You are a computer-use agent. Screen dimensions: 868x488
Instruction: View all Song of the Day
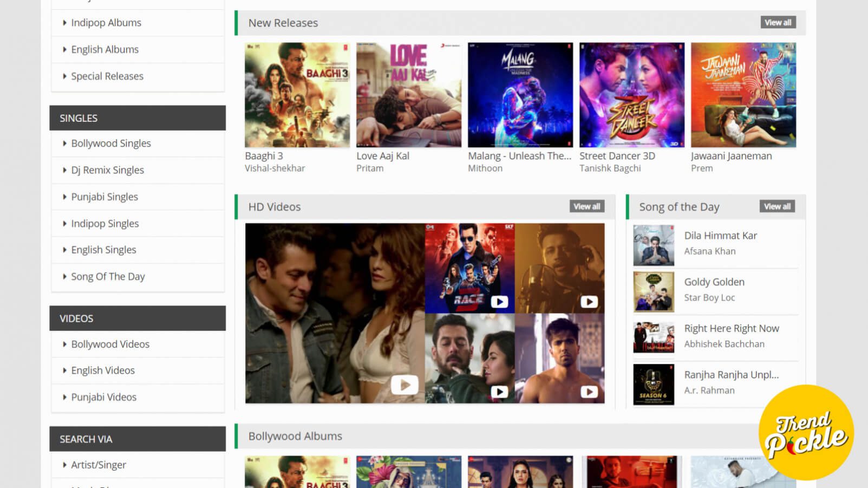click(777, 206)
